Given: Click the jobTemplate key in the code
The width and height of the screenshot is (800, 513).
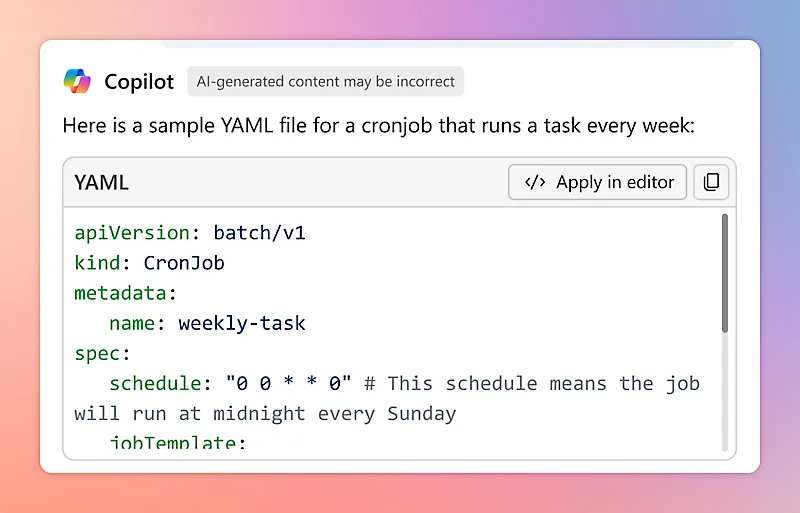Looking at the screenshot, I should coord(177,441).
